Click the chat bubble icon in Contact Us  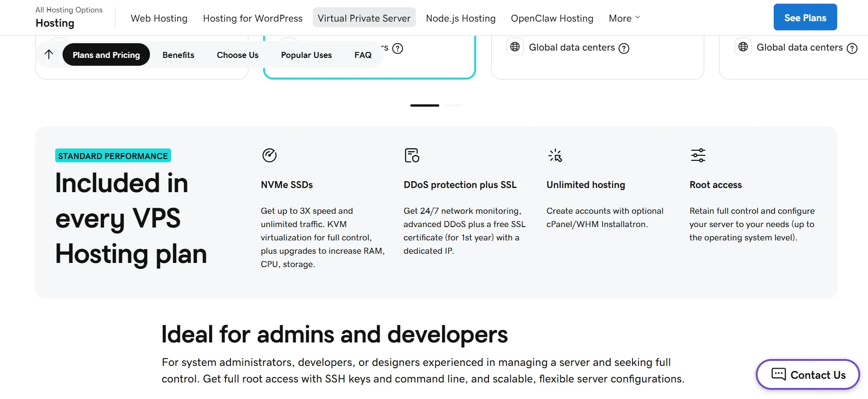778,374
